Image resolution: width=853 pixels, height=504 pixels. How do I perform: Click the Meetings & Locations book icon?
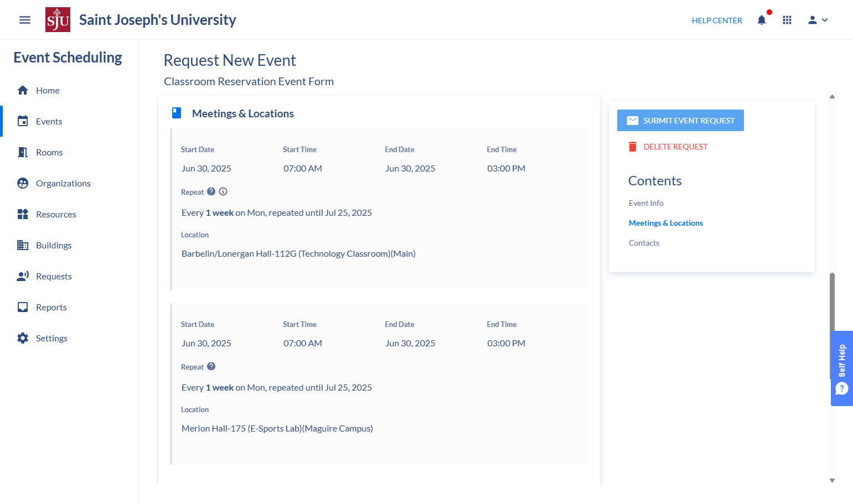pyautogui.click(x=177, y=113)
